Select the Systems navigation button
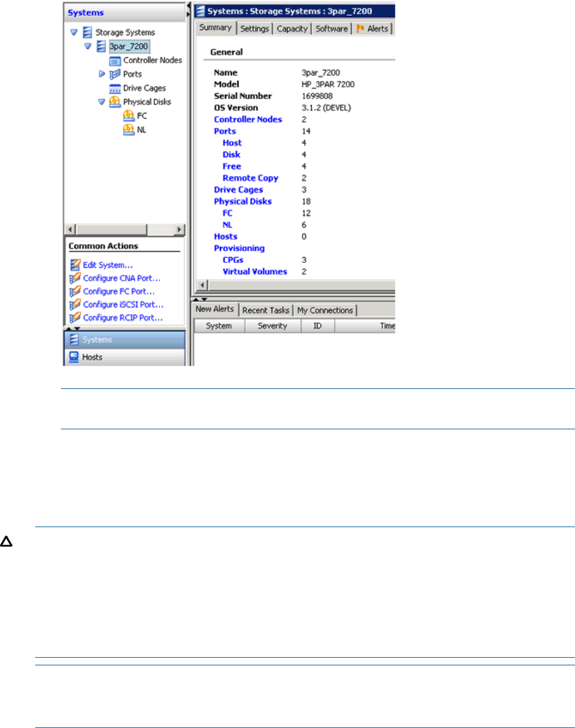575x728 pixels. coord(124,340)
